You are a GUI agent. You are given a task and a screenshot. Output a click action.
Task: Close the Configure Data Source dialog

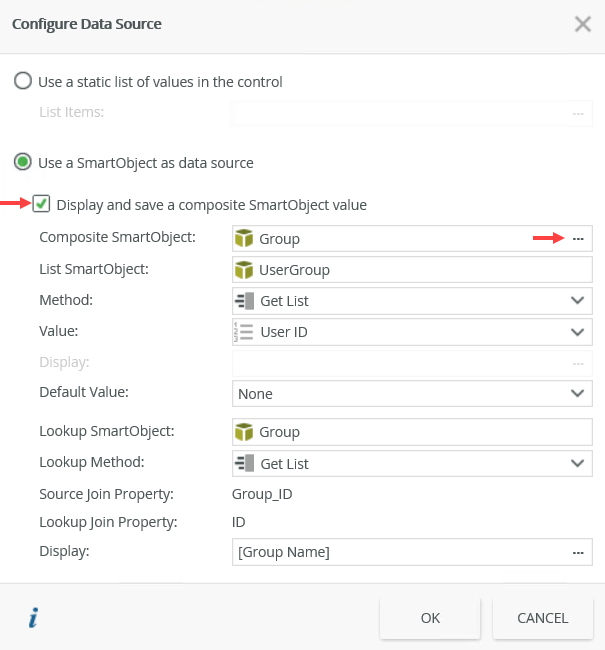[582, 24]
